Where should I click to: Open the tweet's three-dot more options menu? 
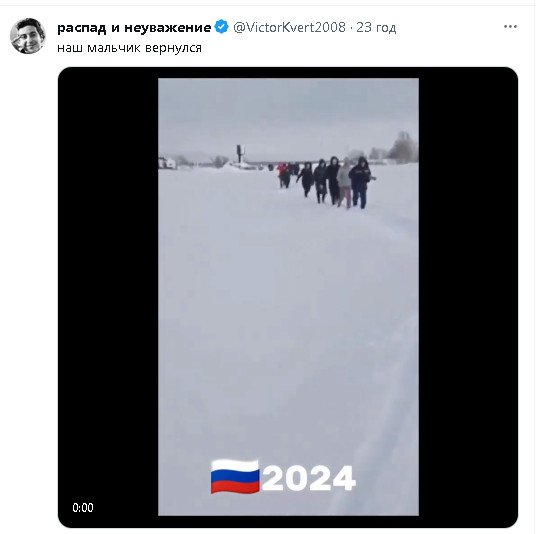click(510, 27)
